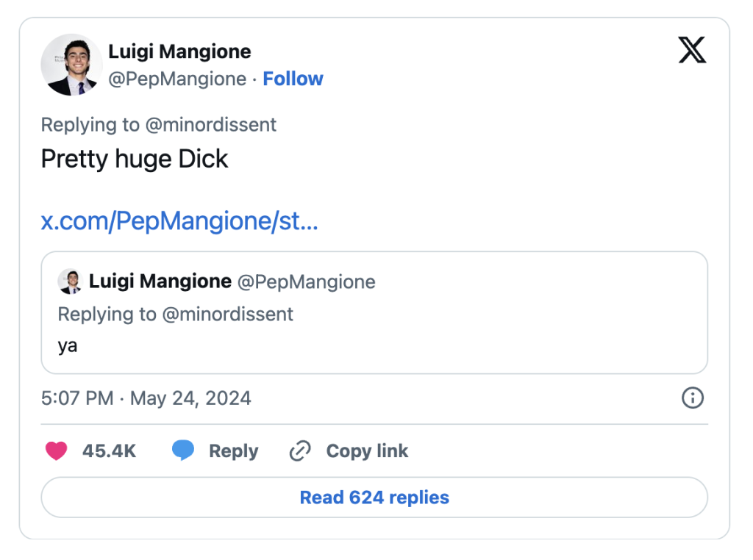Click the chain link copy icon
Screen dimensions: 753x560
pyautogui.click(x=300, y=450)
